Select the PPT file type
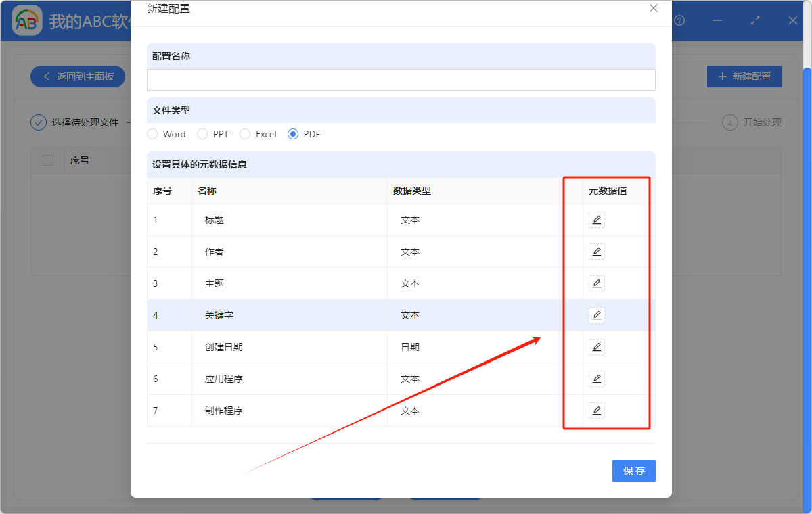This screenshot has width=812, height=514. click(x=202, y=134)
